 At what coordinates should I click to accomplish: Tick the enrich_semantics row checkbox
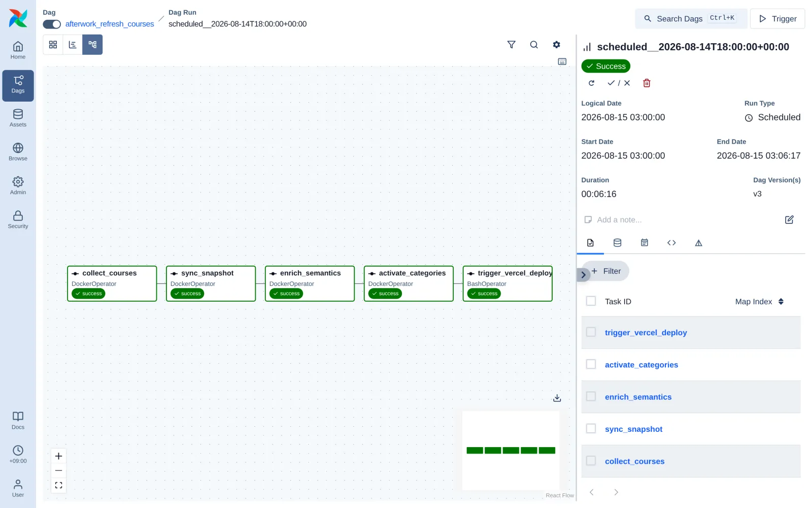(x=591, y=396)
